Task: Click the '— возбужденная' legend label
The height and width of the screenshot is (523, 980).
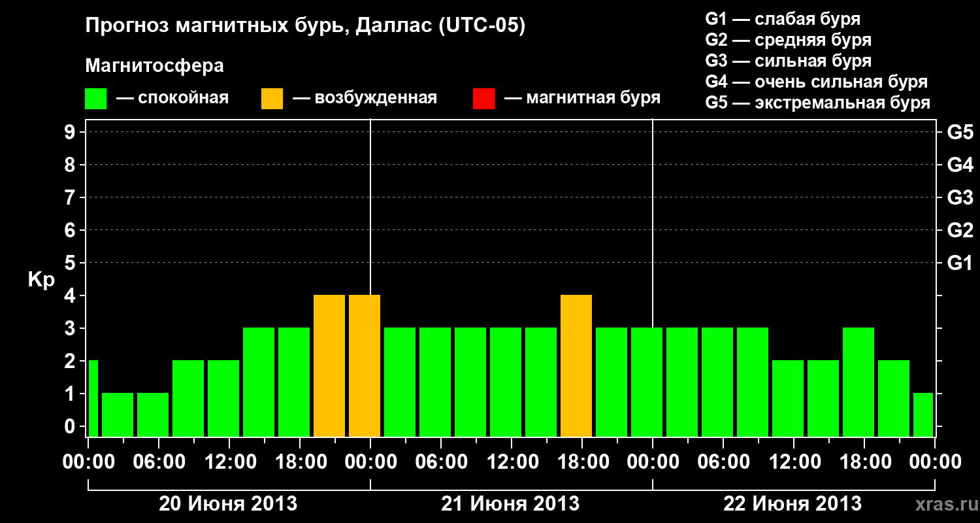Action: tap(365, 98)
